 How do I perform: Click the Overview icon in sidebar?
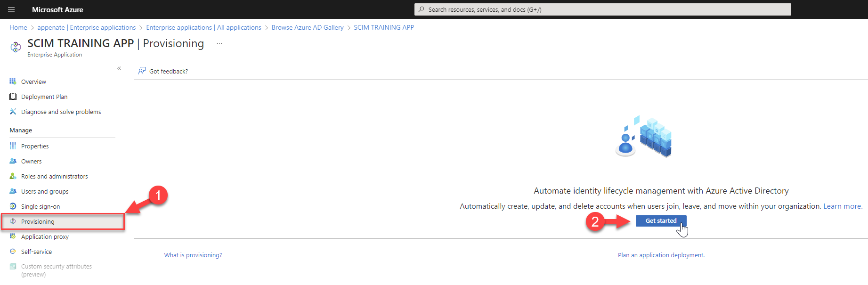point(13,81)
